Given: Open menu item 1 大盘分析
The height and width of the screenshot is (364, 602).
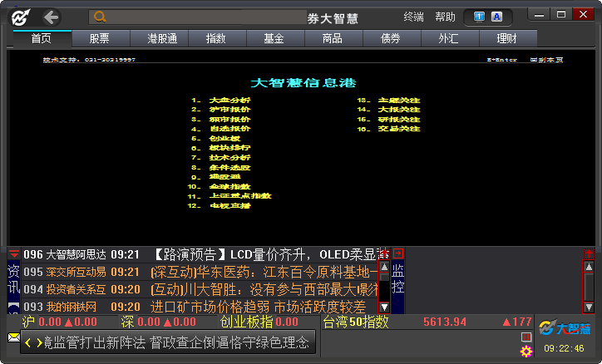Looking at the screenshot, I should (x=220, y=100).
